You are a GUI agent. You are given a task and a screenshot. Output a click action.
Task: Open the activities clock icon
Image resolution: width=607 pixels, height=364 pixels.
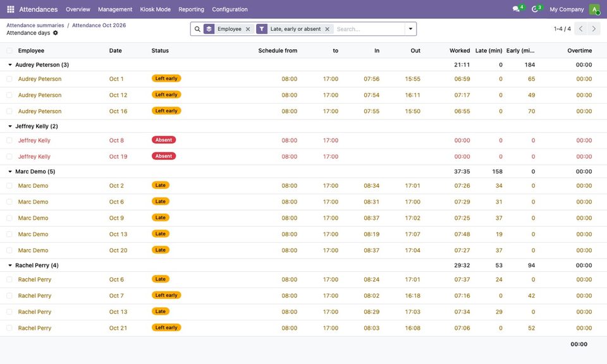[x=535, y=9]
